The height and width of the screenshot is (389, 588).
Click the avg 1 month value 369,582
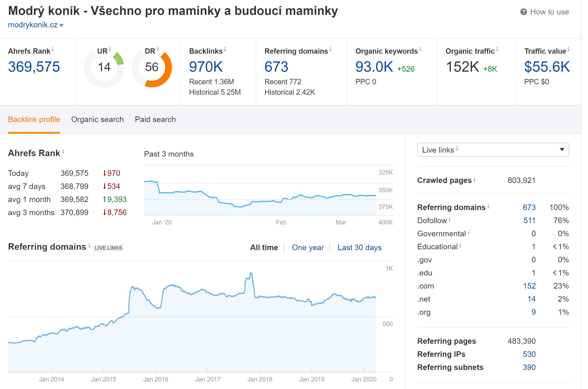pos(75,199)
